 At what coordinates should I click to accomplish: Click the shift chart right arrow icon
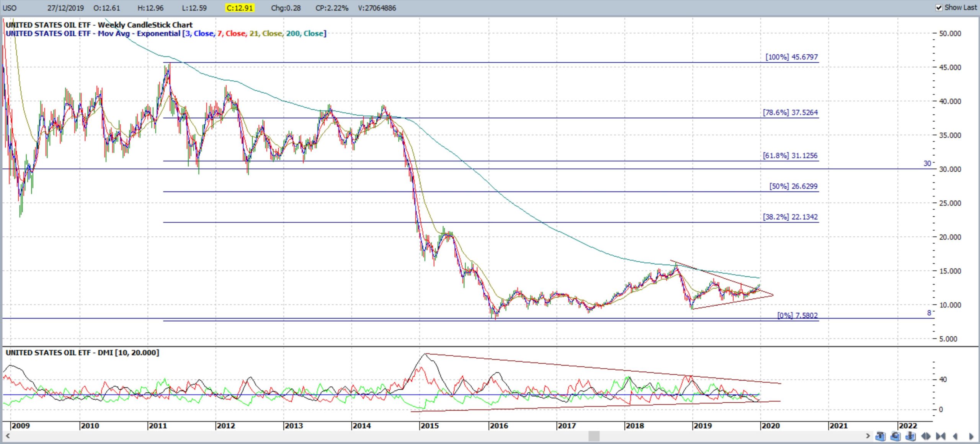(x=971, y=436)
